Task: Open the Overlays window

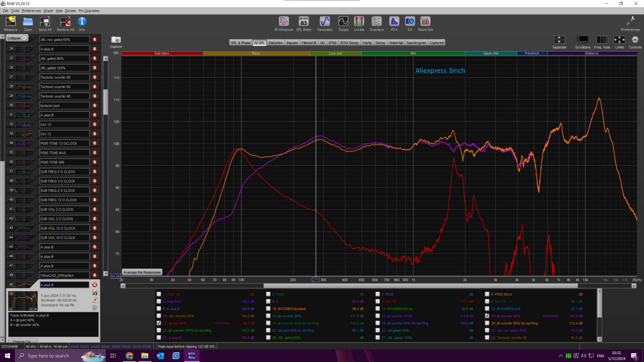Action: tap(376, 24)
